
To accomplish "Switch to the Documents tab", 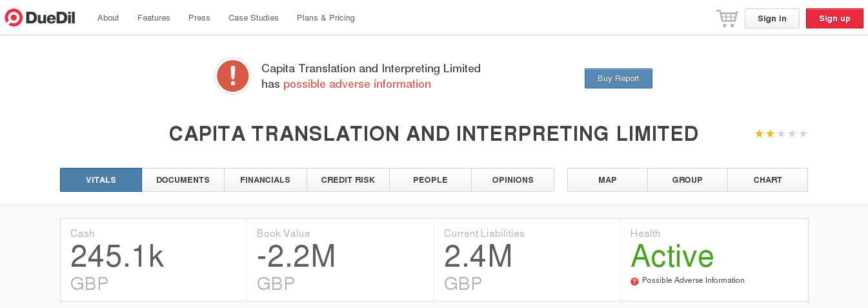I will point(183,180).
